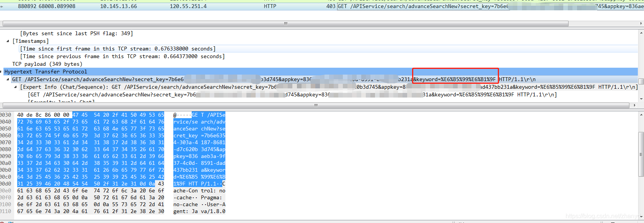Click the details pane scroll-up arrow
The width and height of the screenshot is (644, 223).
pyautogui.click(x=641, y=33)
